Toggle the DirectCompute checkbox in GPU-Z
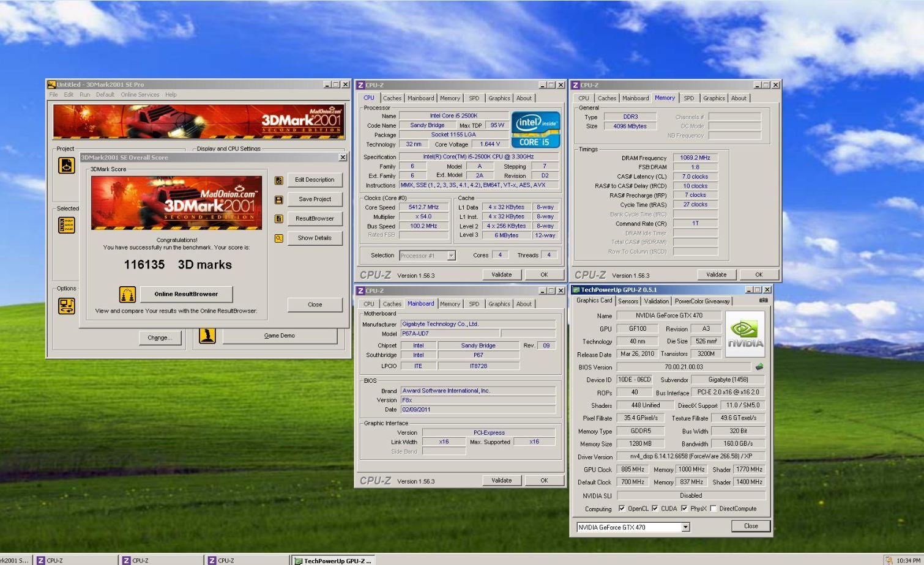The width and height of the screenshot is (924, 565). click(x=713, y=509)
